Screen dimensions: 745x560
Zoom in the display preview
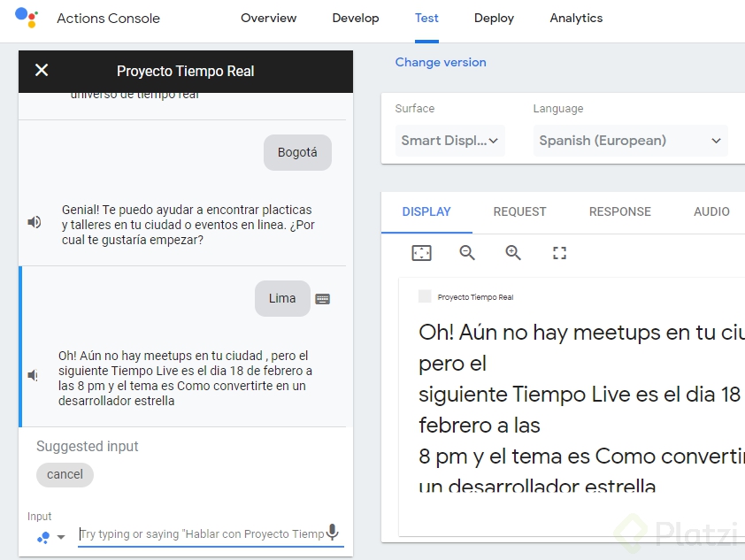click(x=513, y=253)
